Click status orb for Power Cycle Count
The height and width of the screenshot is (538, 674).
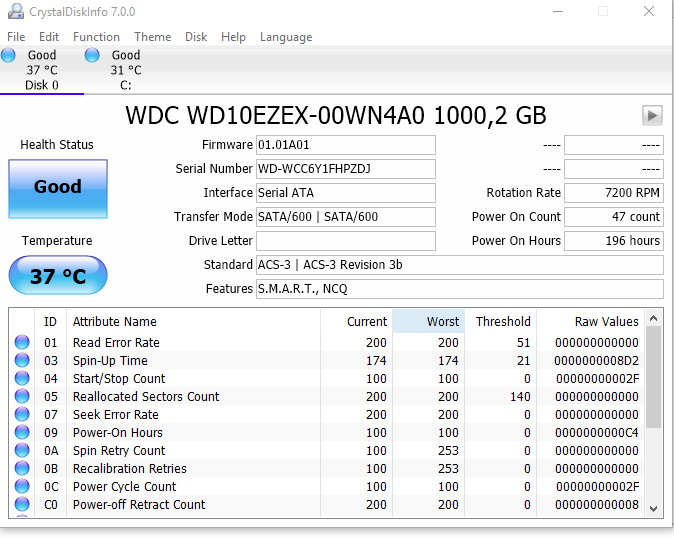coord(22,486)
